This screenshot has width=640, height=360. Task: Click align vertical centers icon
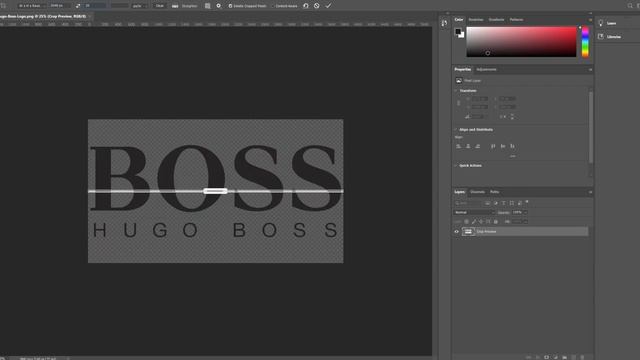(503, 146)
